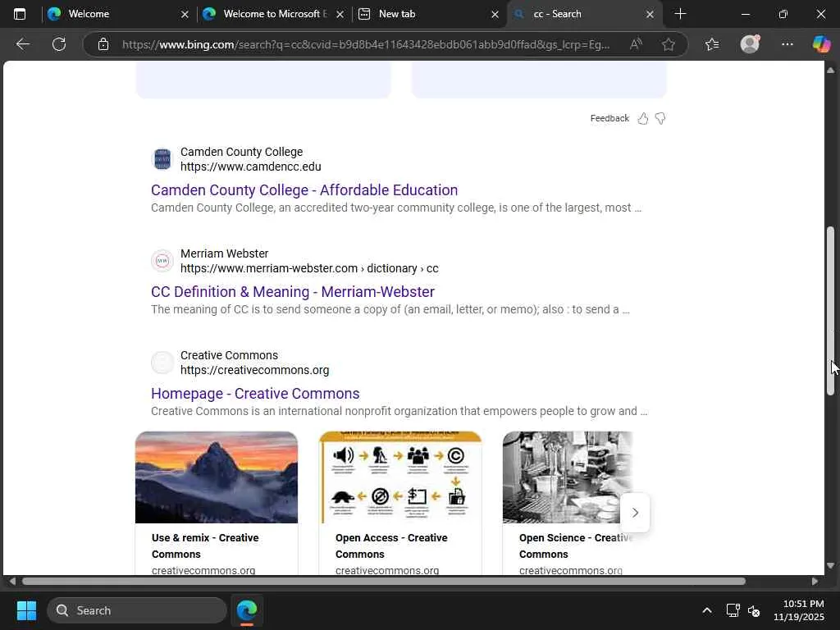Open the Open Science lab thumbnail
The width and height of the screenshot is (840, 630).
[x=568, y=477]
